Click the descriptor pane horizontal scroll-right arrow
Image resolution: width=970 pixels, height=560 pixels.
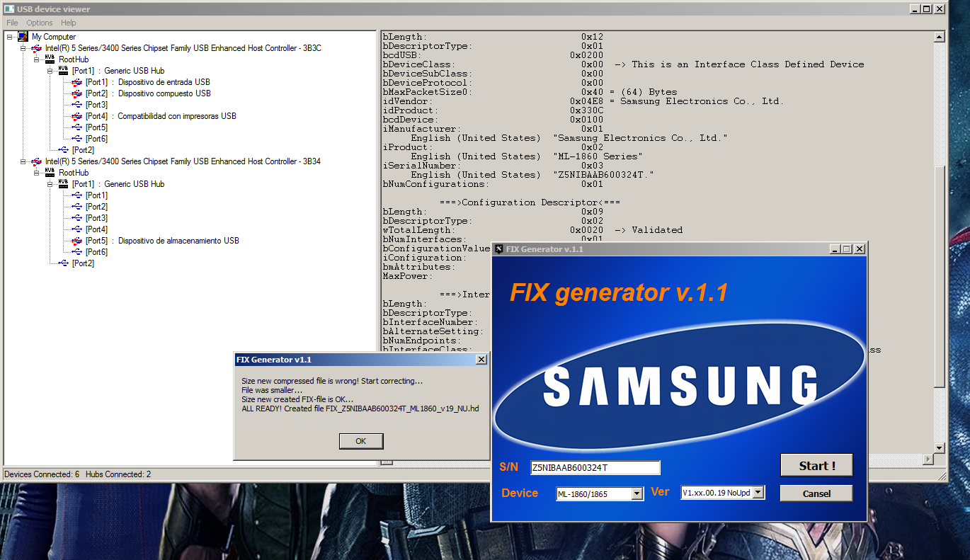pos(929,460)
